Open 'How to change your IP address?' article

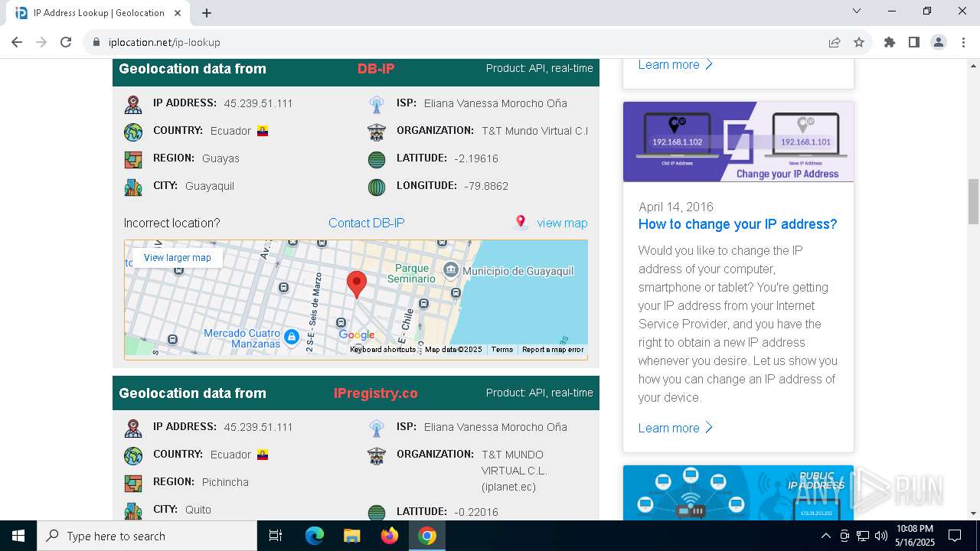(737, 224)
